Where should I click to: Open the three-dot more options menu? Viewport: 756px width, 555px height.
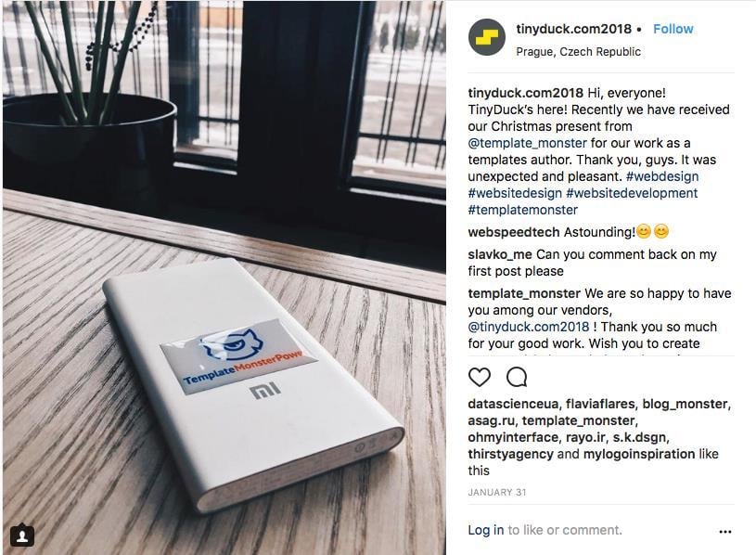pos(725,532)
